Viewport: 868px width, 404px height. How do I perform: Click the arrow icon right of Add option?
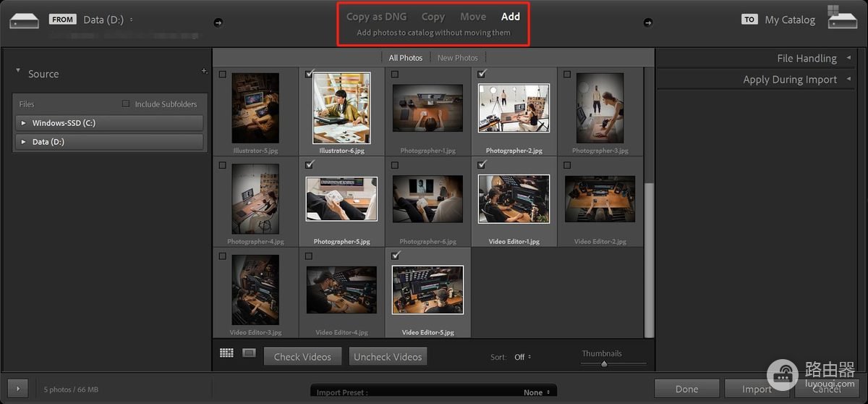pos(647,22)
